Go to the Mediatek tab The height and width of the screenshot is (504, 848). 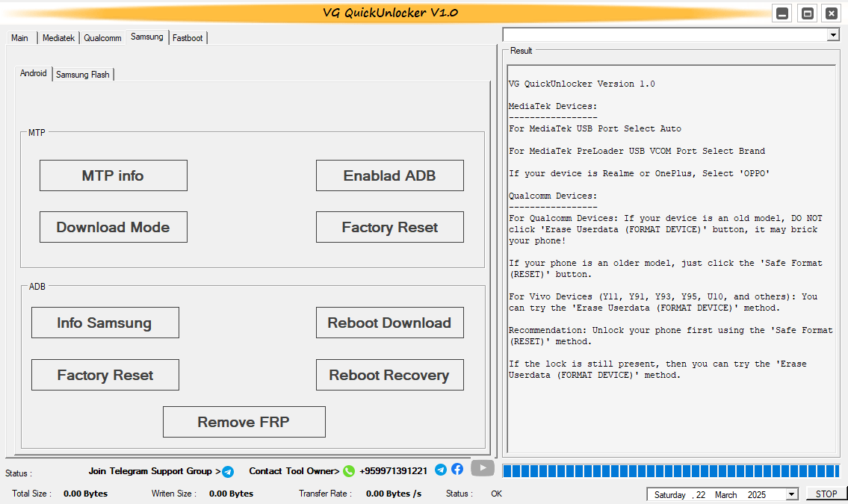[x=58, y=37]
